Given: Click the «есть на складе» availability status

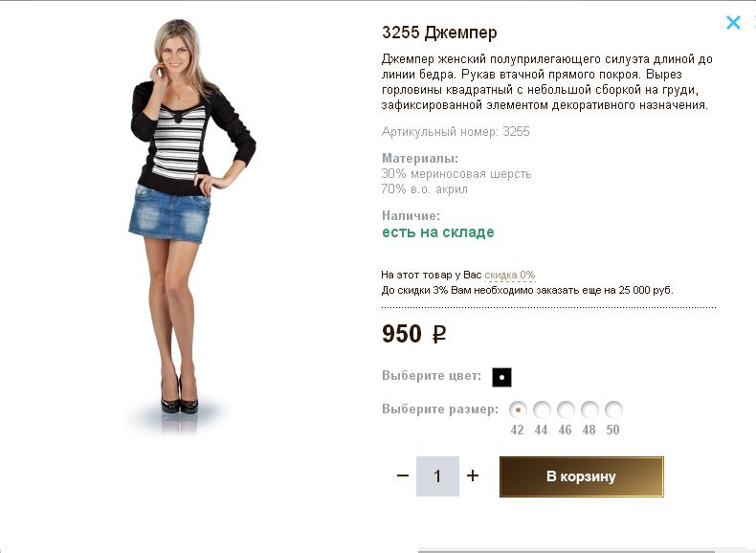Looking at the screenshot, I should (x=438, y=232).
